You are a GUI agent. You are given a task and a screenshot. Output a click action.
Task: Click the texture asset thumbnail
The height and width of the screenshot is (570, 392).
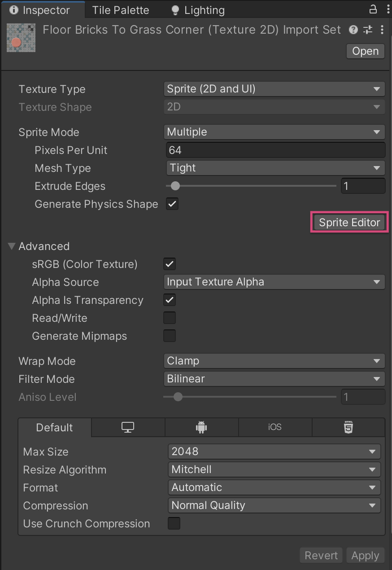coord(21,38)
